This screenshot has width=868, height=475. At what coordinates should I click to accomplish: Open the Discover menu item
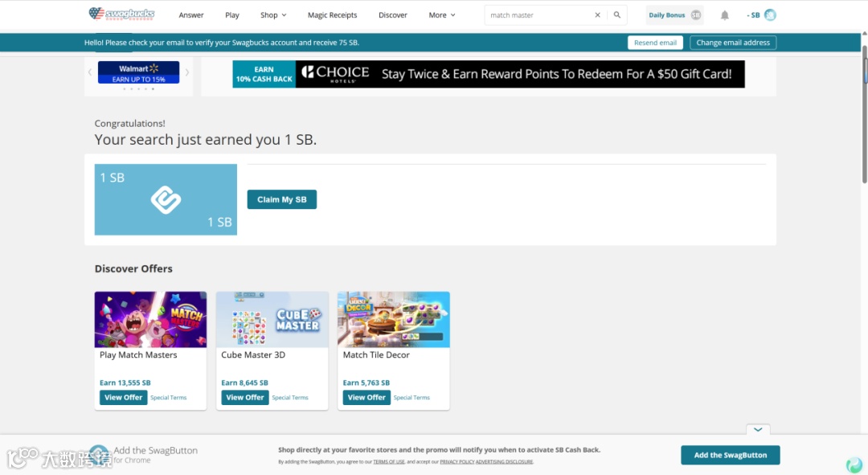coord(392,15)
